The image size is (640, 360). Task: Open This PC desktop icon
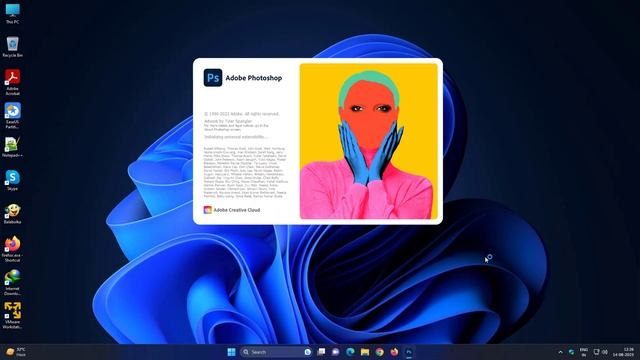tap(12, 13)
